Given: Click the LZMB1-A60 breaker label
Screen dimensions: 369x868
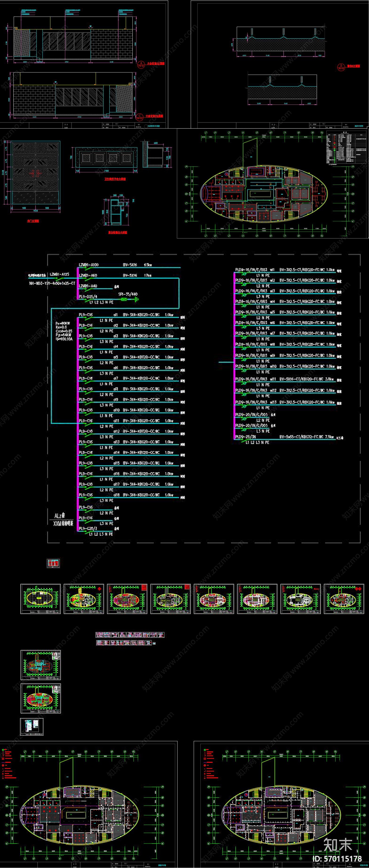Looking at the screenshot, I should click(88, 275).
